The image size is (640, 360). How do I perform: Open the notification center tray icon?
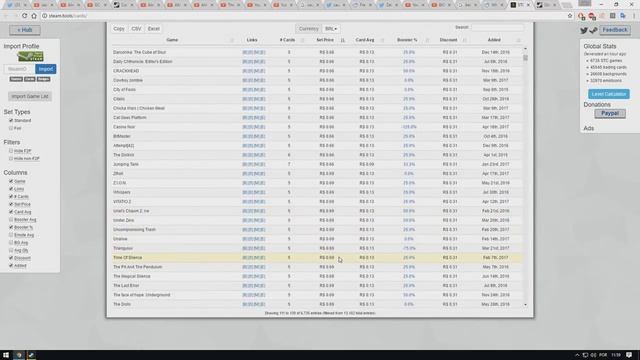point(629,355)
